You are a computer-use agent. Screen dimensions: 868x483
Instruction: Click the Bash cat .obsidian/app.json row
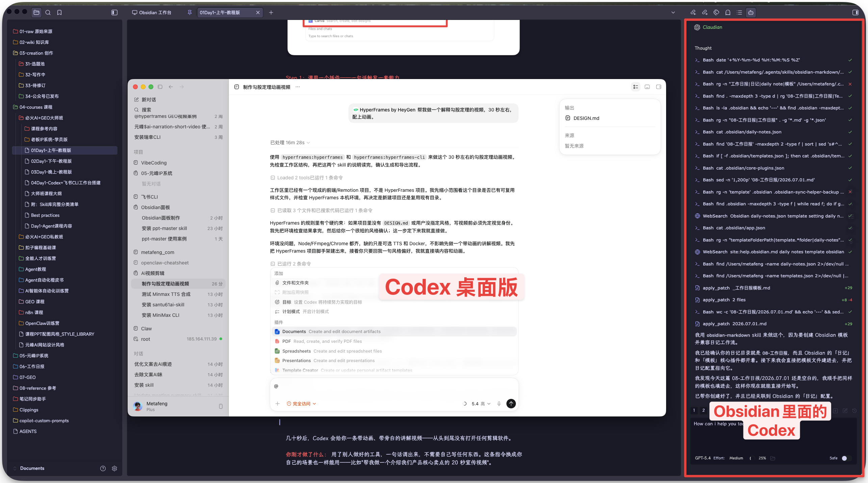point(773,228)
